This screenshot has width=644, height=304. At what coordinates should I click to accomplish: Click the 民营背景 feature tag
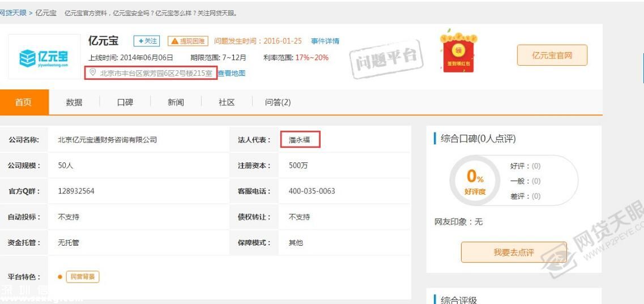(83, 276)
